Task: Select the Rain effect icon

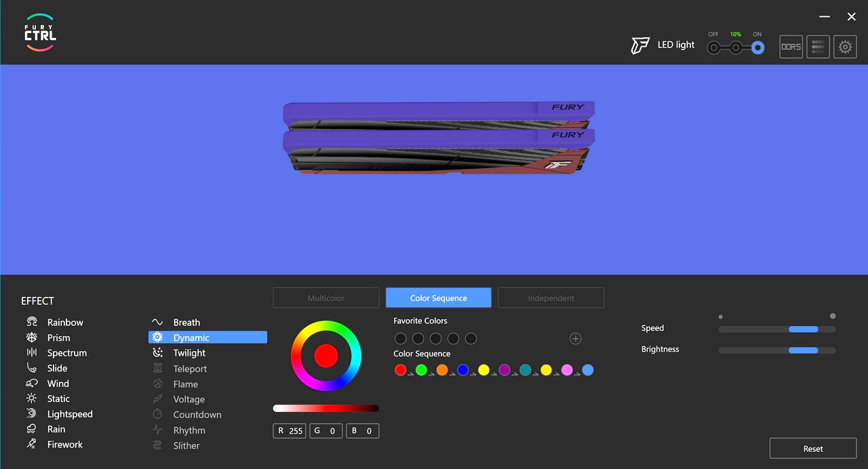Action: pyautogui.click(x=31, y=429)
